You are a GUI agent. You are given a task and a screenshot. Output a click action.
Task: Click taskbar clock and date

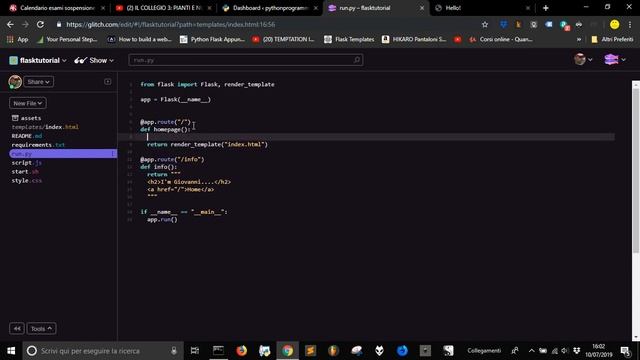pos(599,351)
